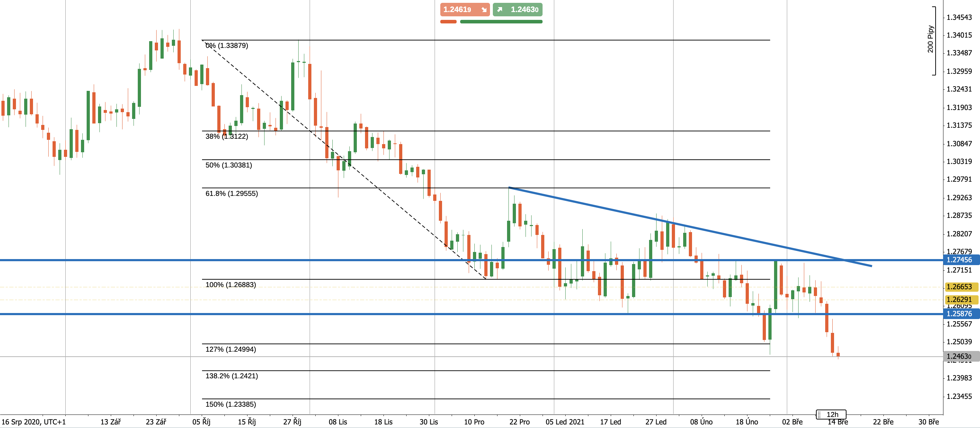Click the yellow 1.26291 price tag
The width and height of the screenshot is (980, 428).
(x=960, y=300)
